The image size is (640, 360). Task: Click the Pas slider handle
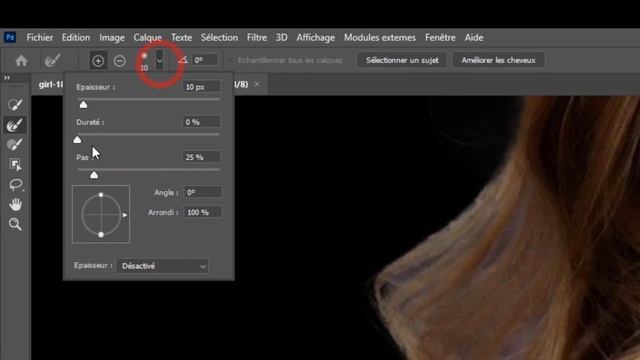pyautogui.click(x=94, y=175)
